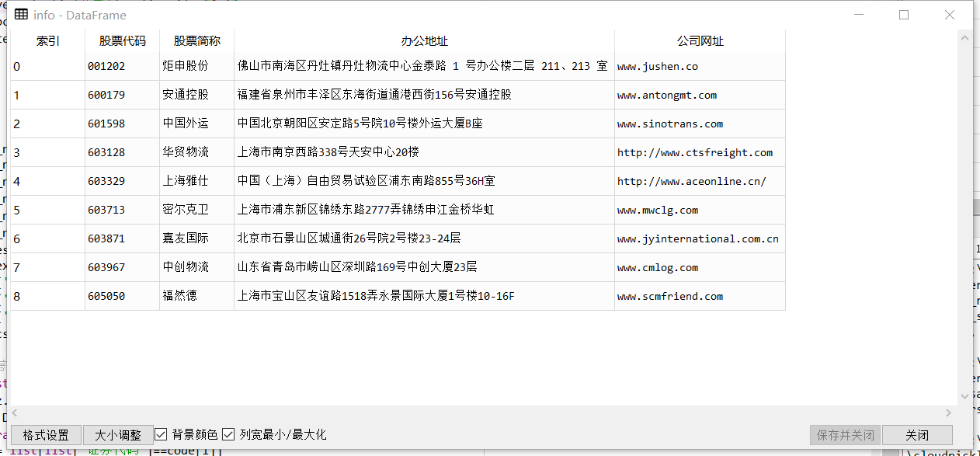Select the www.mwclg.com cell

tap(700, 211)
